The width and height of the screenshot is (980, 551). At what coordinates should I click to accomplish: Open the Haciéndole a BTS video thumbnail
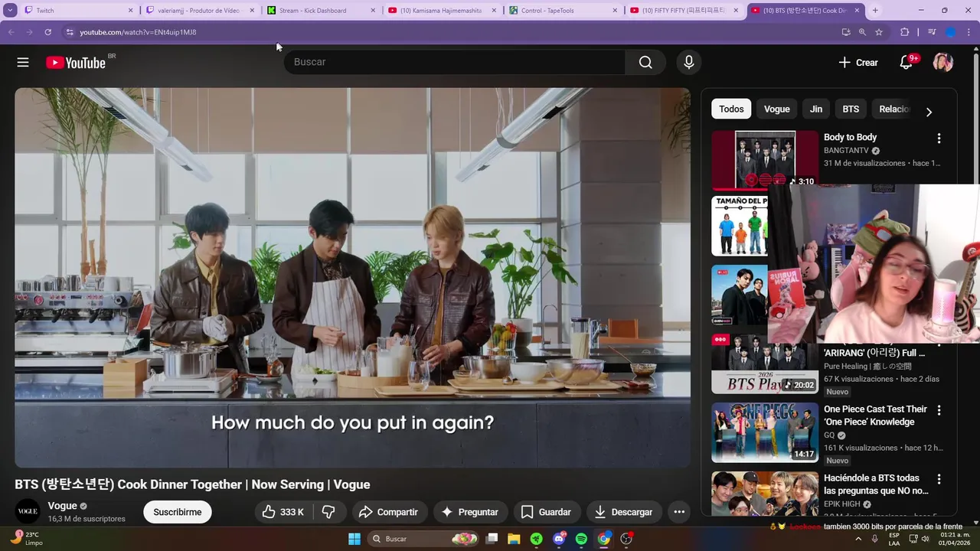point(765,494)
